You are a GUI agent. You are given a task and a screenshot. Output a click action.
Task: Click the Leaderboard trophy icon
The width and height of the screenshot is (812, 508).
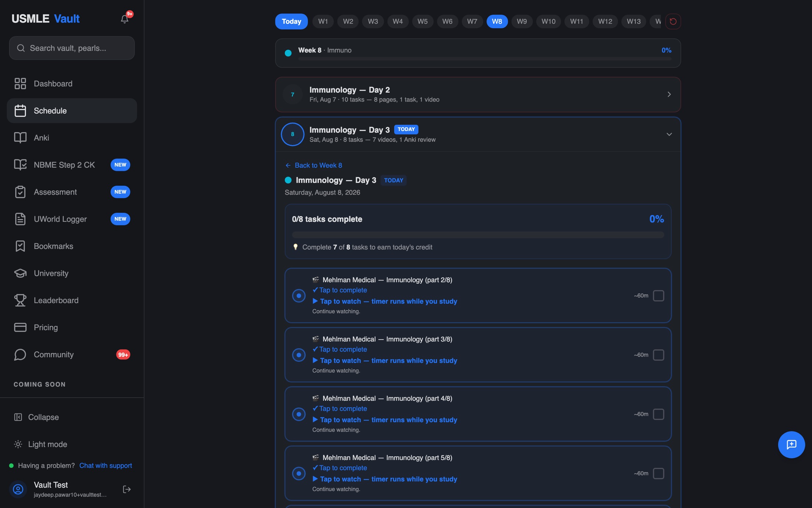coord(20,300)
